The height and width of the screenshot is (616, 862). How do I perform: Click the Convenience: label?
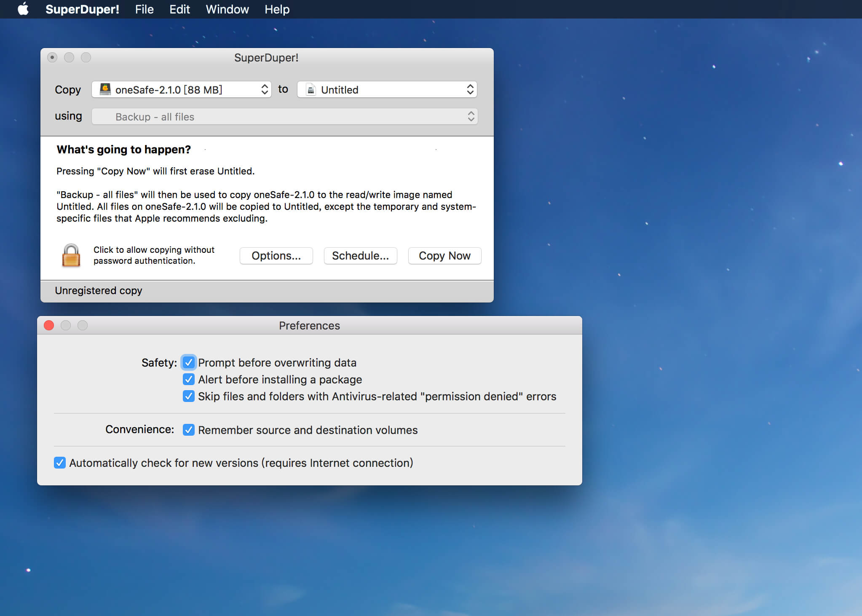tap(139, 429)
